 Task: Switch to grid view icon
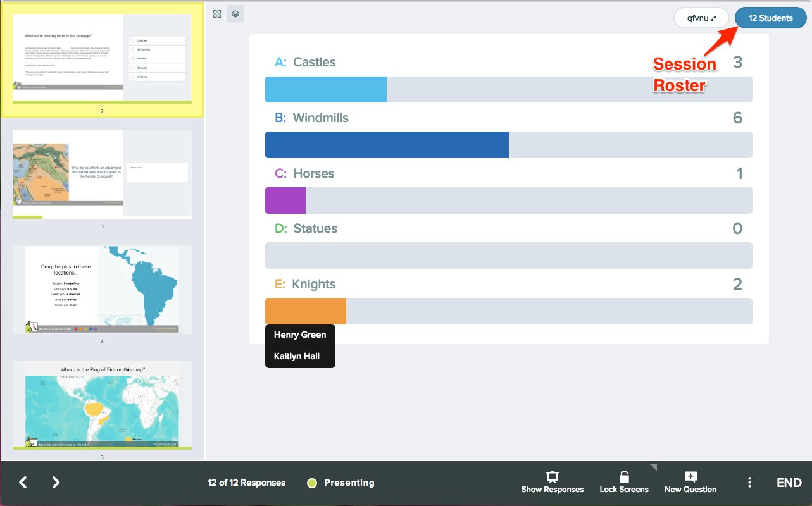pos(217,14)
